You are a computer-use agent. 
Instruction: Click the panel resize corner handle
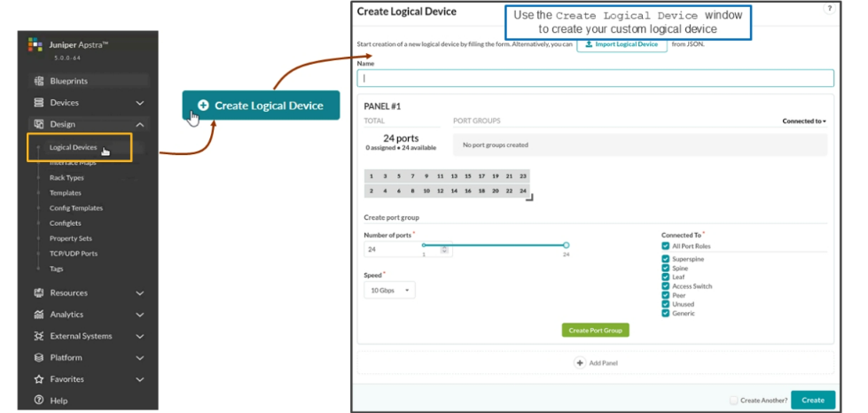[x=530, y=197]
